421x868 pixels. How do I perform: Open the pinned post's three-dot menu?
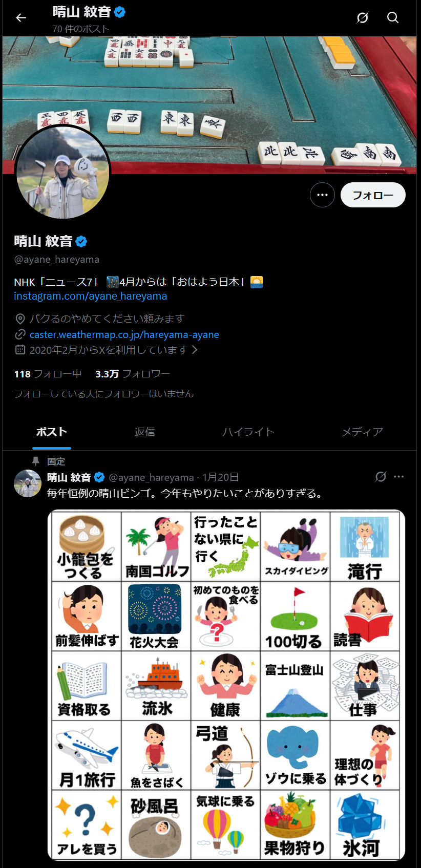click(399, 477)
